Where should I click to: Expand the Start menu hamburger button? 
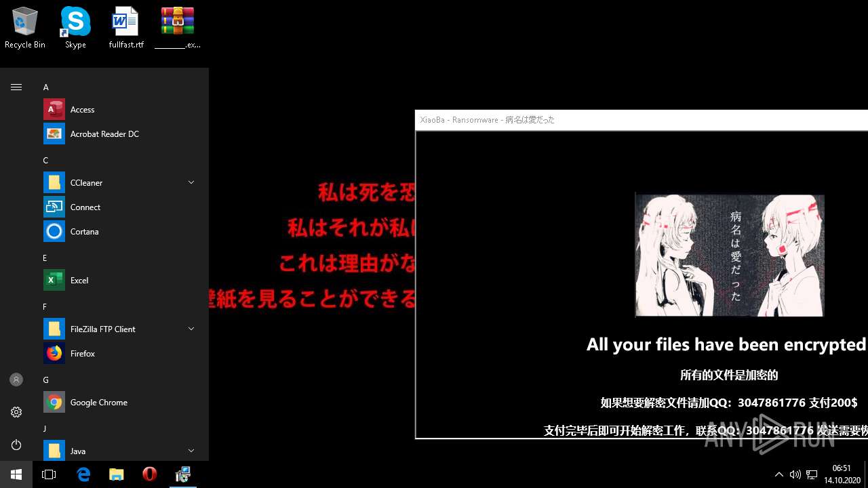coord(16,87)
